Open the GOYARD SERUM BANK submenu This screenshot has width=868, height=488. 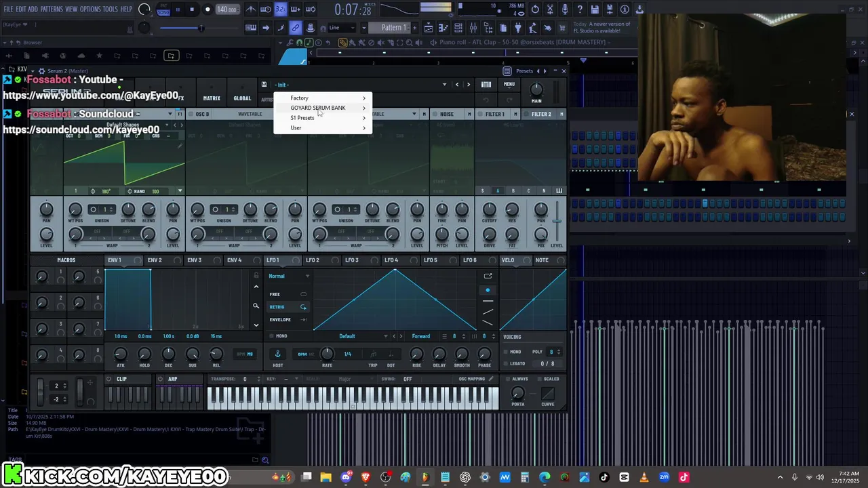coord(323,108)
